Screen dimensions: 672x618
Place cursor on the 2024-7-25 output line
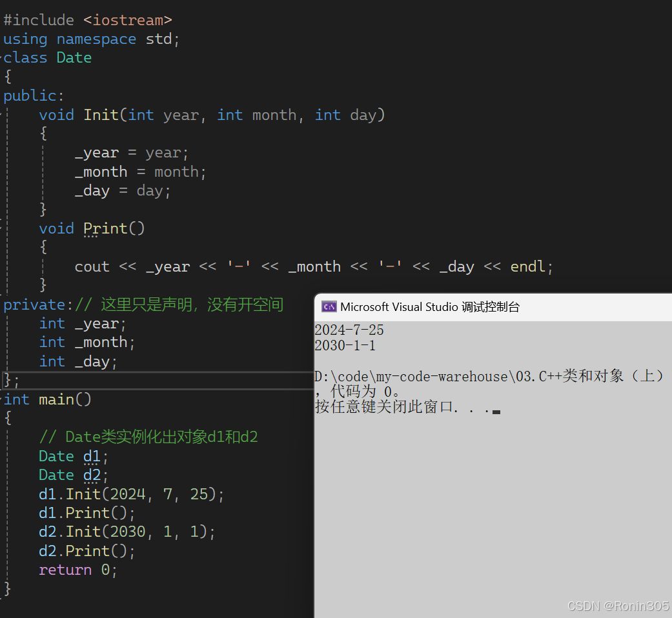click(x=349, y=330)
